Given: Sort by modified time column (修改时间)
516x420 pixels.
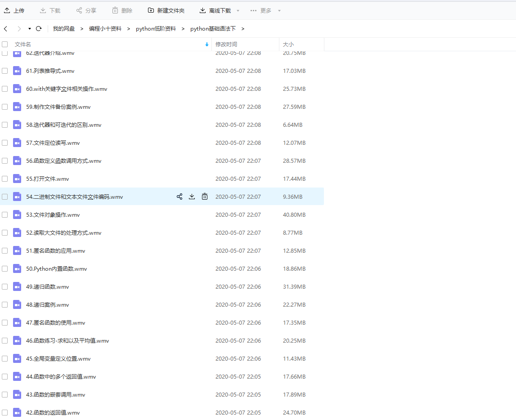Looking at the screenshot, I should (226, 44).
